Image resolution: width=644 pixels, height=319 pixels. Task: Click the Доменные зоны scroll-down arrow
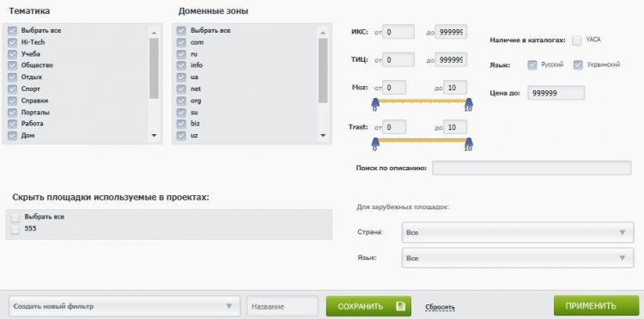[323, 135]
